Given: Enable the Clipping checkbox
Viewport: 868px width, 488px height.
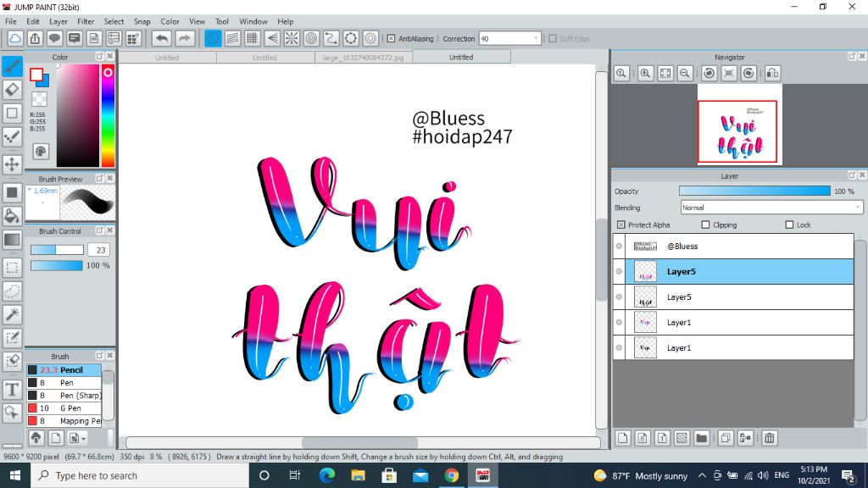Looking at the screenshot, I should coord(705,225).
